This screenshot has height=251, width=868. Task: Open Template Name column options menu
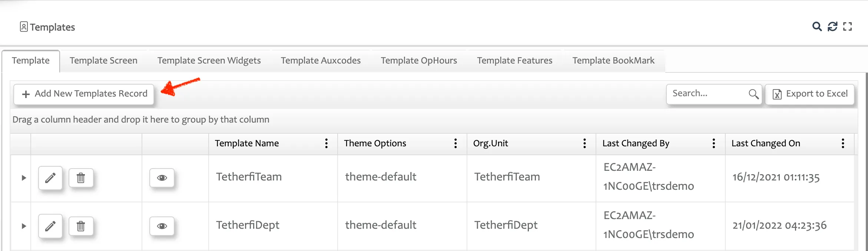tap(326, 143)
